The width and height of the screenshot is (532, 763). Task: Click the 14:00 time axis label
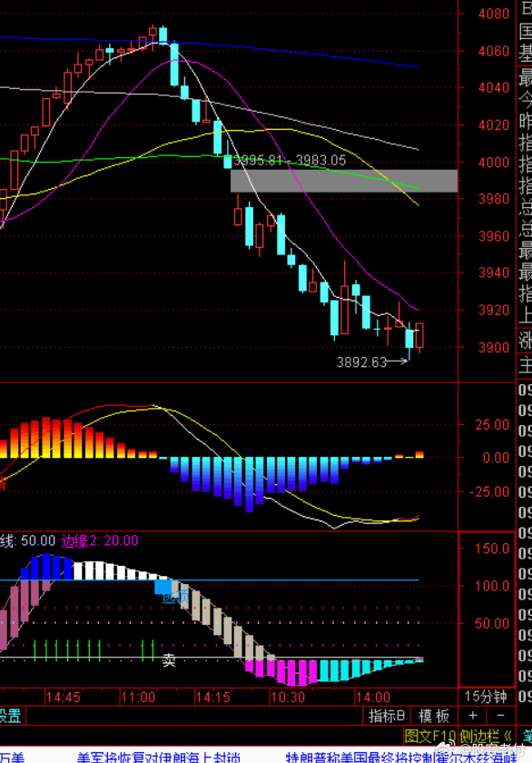[x=373, y=698]
